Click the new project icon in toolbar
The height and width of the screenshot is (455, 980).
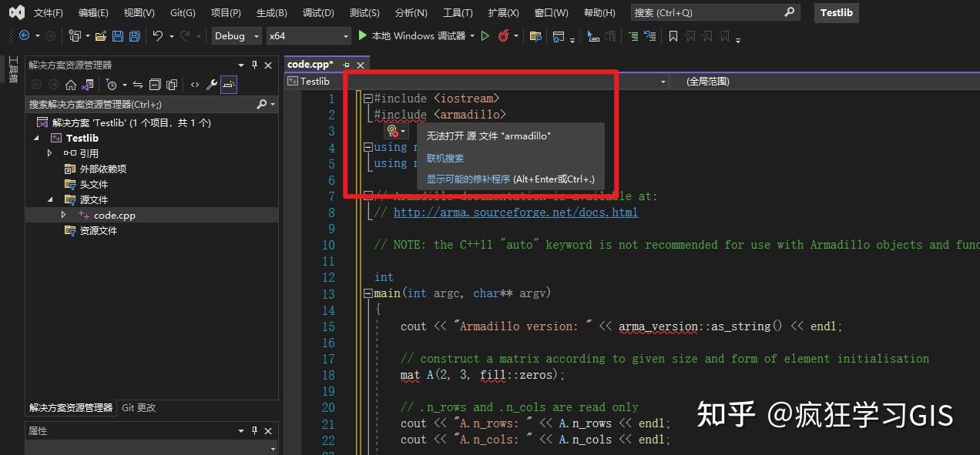(75, 36)
